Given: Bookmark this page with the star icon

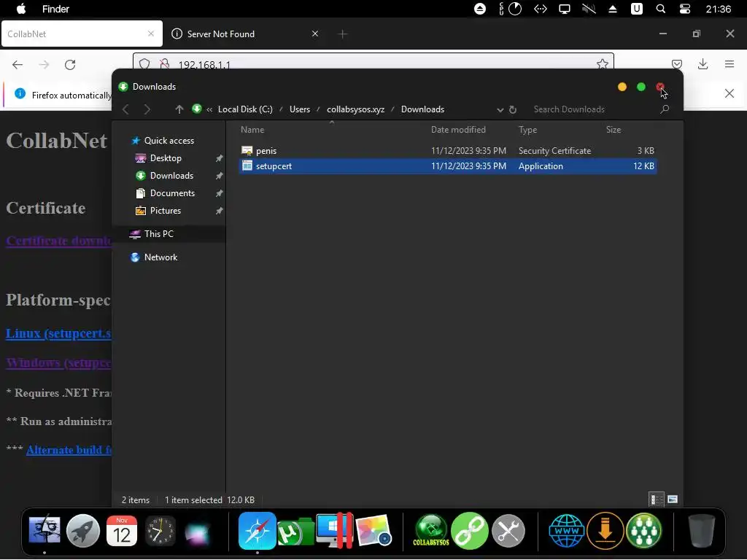Looking at the screenshot, I should coord(602,64).
